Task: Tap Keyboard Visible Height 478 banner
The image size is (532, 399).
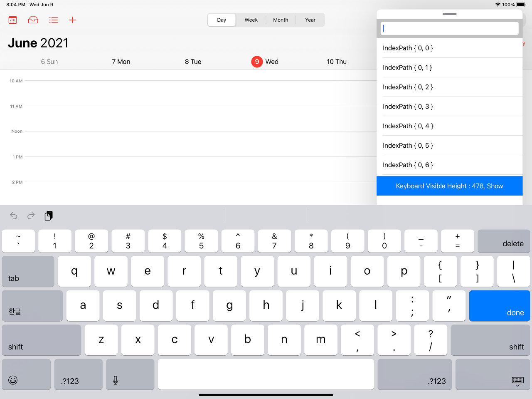Action: [449, 186]
